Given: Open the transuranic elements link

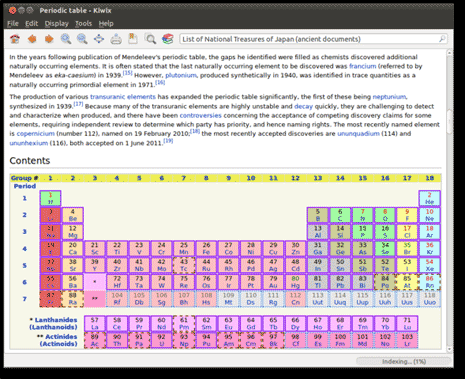Looking at the screenshot, I should (123, 97).
